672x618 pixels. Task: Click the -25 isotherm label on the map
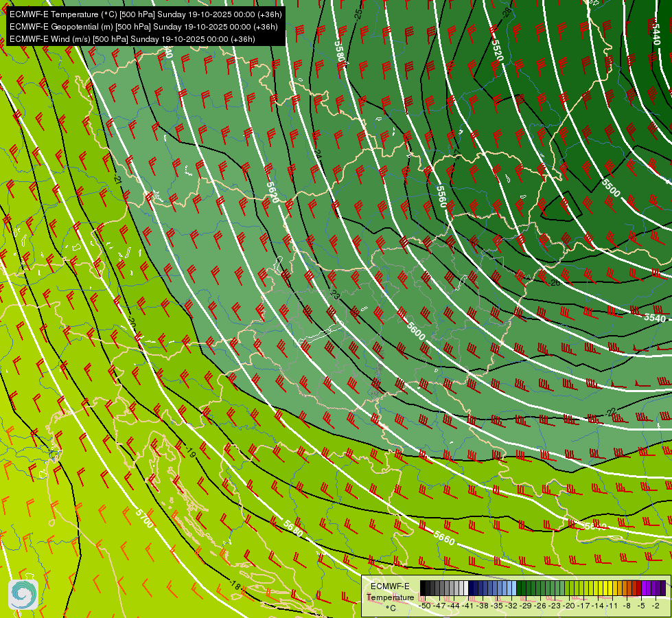point(358,14)
